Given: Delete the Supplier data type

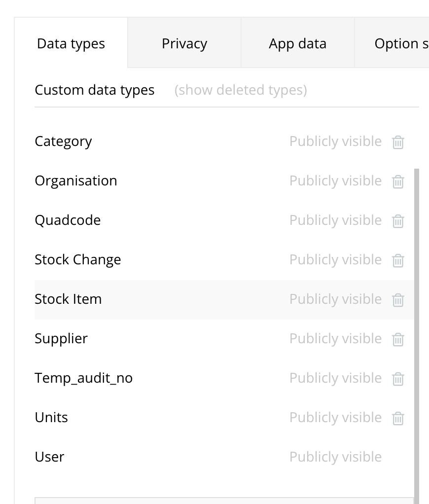Looking at the screenshot, I should pyautogui.click(x=398, y=339).
